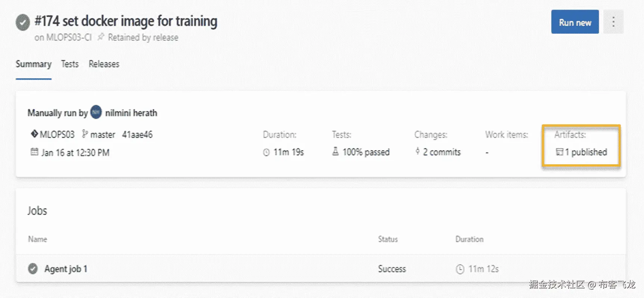The height and width of the screenshot is (298, 644).
Task: Open the 100% passed tests link
Action: [366, 152]
